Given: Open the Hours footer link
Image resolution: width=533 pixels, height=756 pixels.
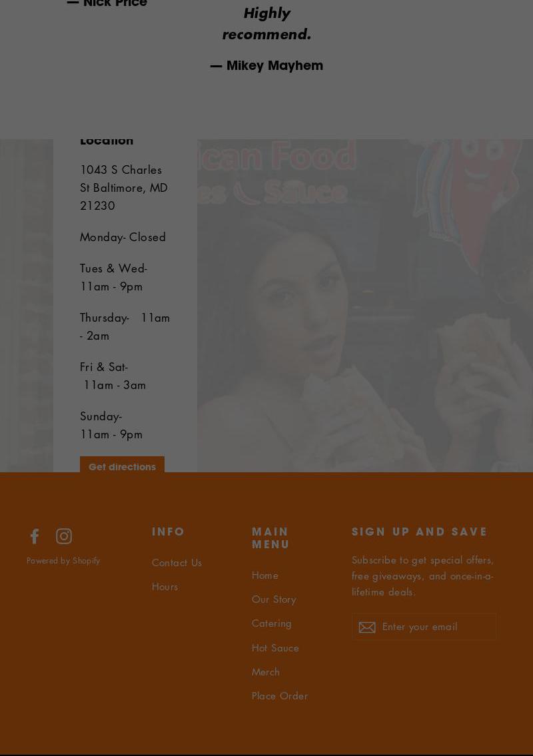Looking at the screenshot, I should tap(165, 586).
